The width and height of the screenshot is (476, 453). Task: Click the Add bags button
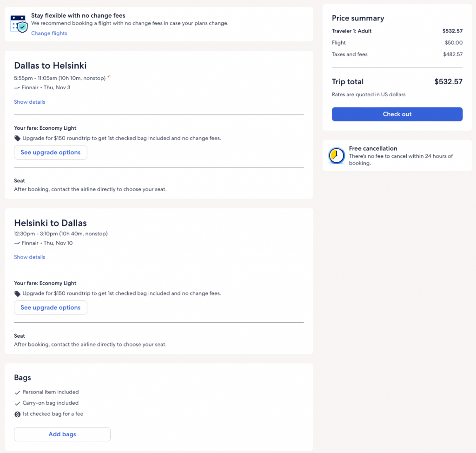pos(62,434)
